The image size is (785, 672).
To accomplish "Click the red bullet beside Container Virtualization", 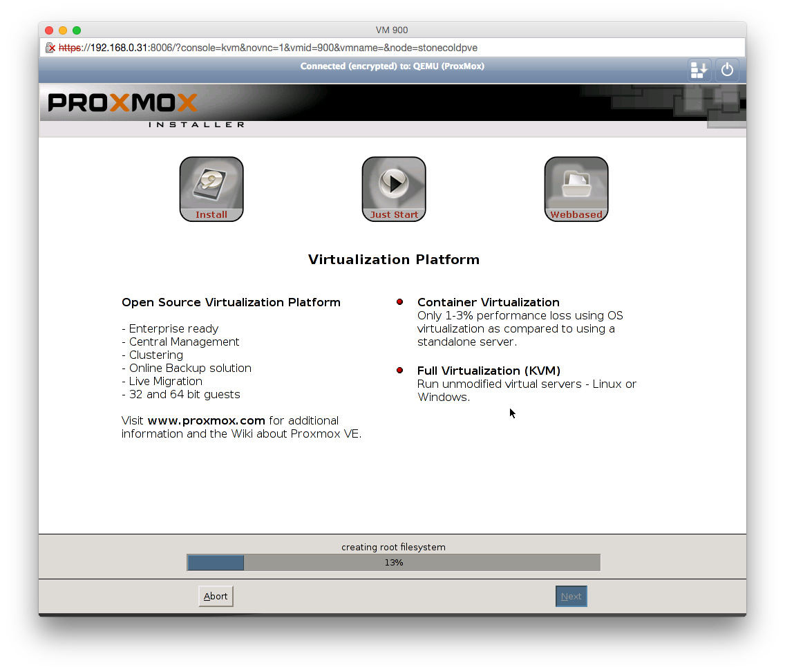I will 399,302.
